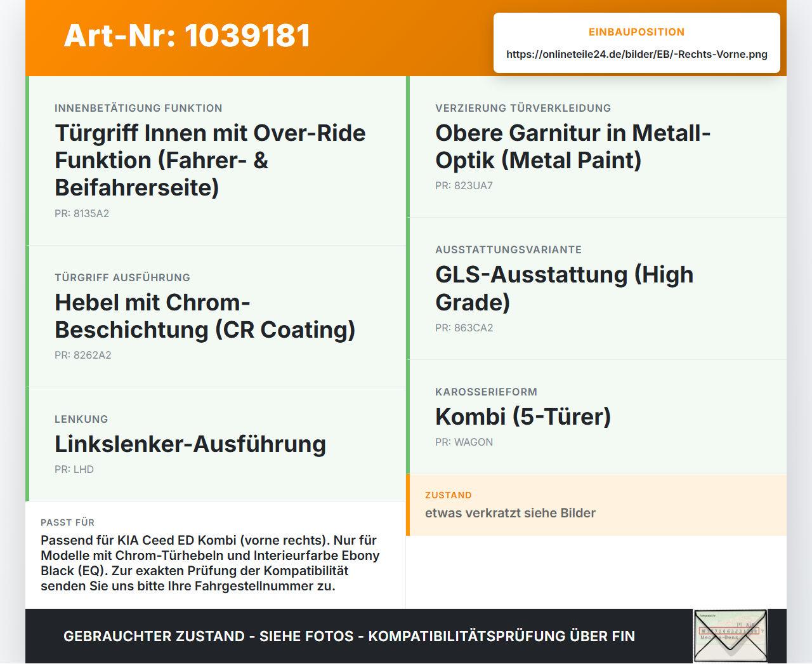Click 'Obere Garnitur in Metall-Optik' heading
Image resolution: width=812 pixels, height=664 pixels.
click(573, 147)
